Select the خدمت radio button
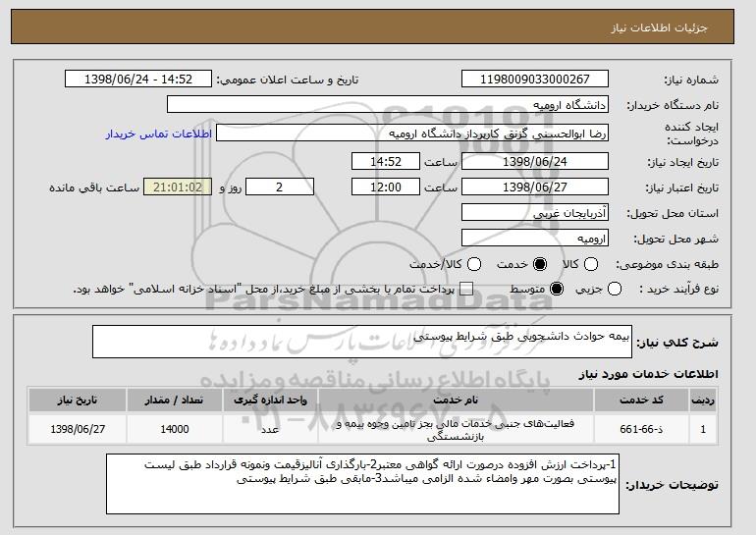 point(540,264)
